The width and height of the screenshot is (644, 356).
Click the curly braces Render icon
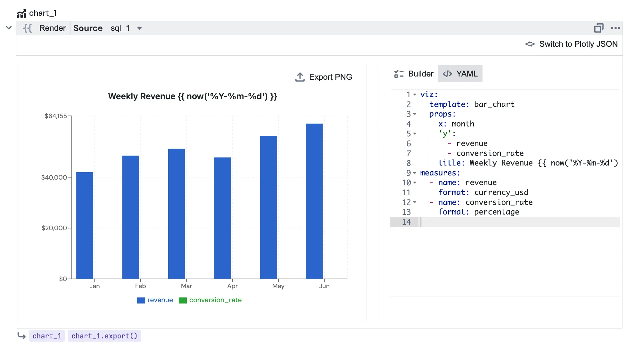(28, 28)
